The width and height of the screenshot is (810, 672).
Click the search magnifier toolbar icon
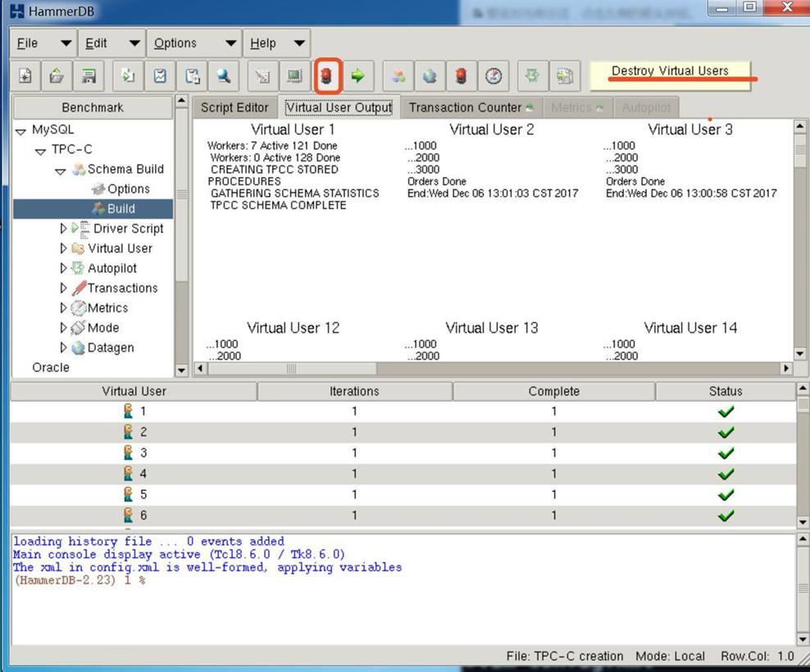pos(223,76)
